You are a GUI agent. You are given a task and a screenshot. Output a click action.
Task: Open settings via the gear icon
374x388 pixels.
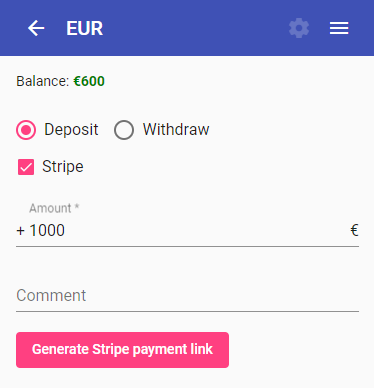299,28
